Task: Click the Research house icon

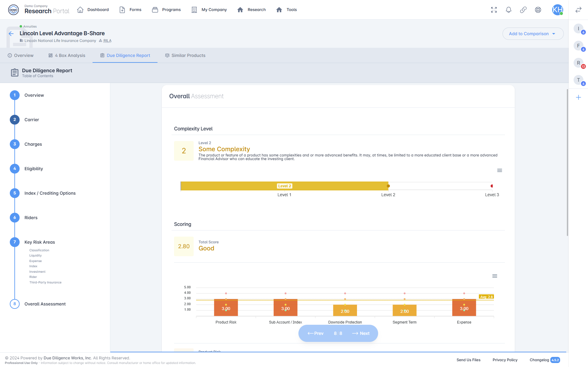Action: (x=240, y=10)
